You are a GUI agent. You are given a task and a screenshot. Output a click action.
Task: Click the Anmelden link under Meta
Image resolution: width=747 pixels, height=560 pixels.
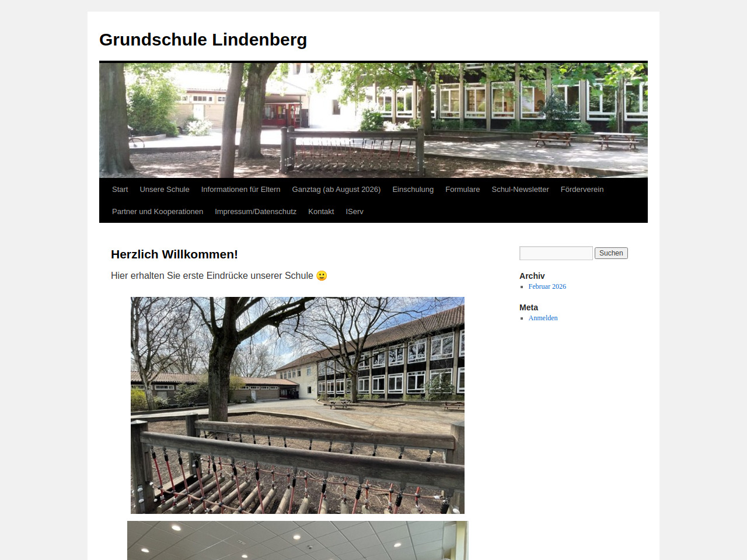coord(543,318)
